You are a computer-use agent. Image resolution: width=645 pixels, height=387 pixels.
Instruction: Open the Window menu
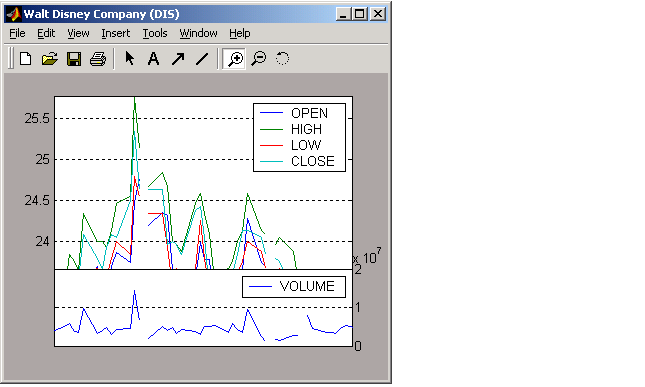(198, 33)
